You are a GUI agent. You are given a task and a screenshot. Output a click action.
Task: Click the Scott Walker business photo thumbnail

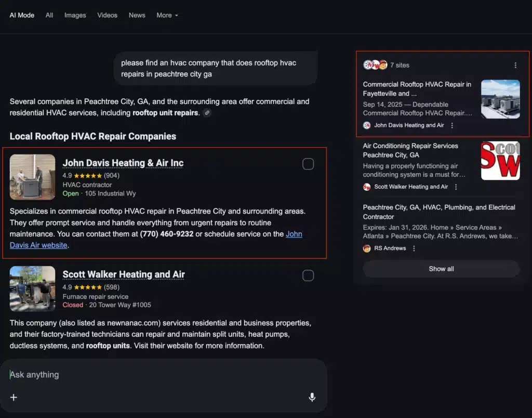click(32, 289)
